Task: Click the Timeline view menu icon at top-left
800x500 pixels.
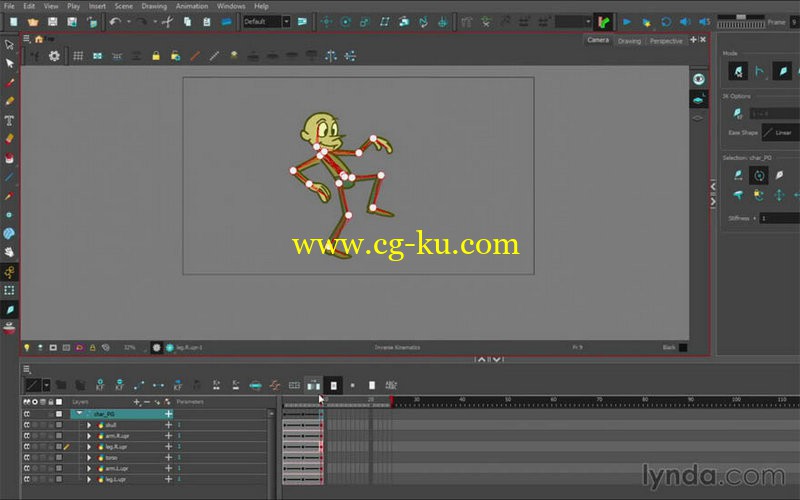Action: click(x=27, y=369)
